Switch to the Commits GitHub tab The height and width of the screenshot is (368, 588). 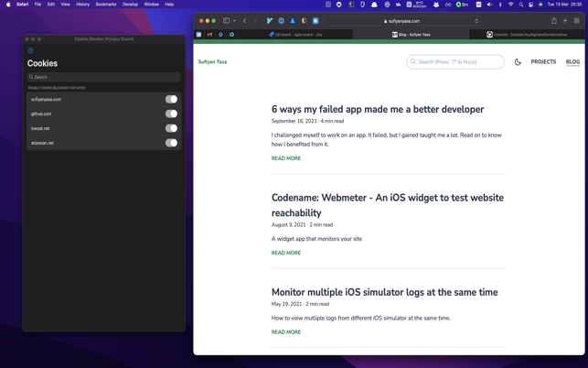(x=527, y=35)
